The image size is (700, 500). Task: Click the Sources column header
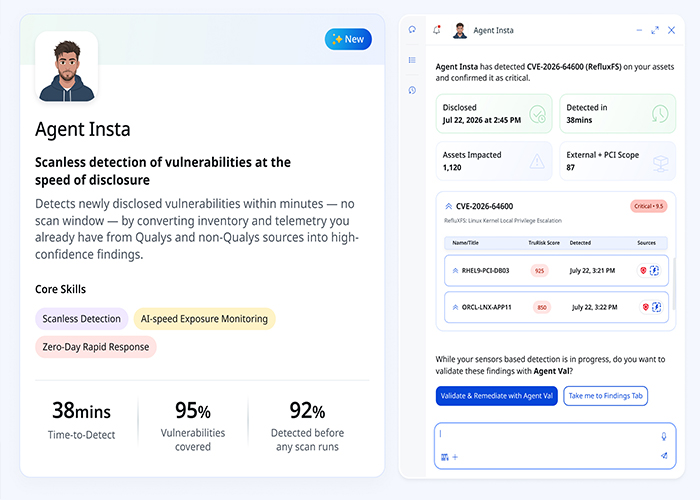(x=646, y=243)
